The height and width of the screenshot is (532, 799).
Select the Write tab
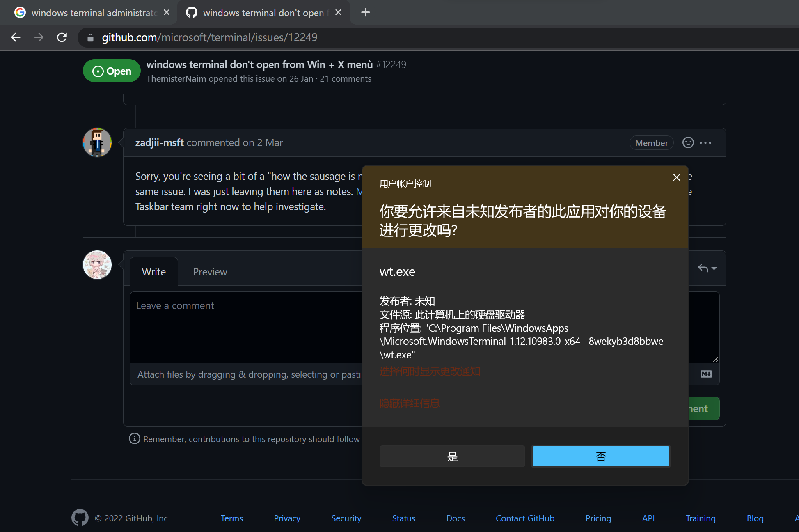153,272
